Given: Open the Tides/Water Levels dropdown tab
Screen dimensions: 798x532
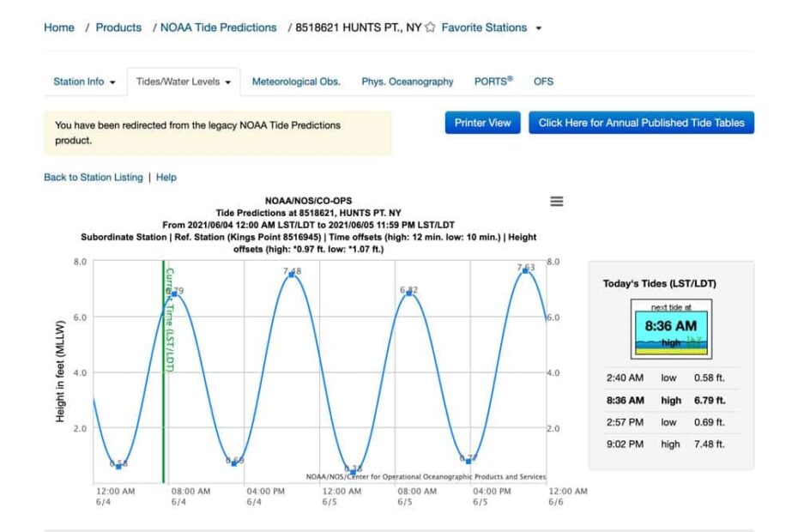Looking at the screenshot, I should [184, 82].
